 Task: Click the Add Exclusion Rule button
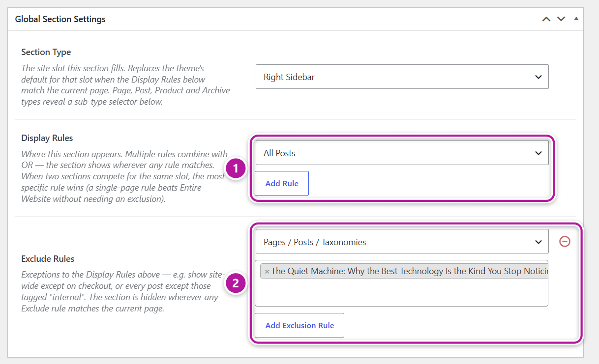[x=299, y=325]
